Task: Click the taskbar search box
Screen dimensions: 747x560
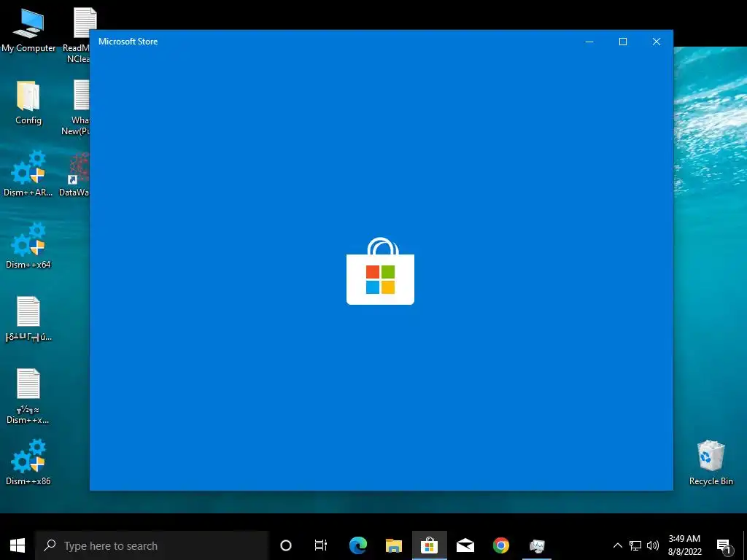Action: (152, 545)
